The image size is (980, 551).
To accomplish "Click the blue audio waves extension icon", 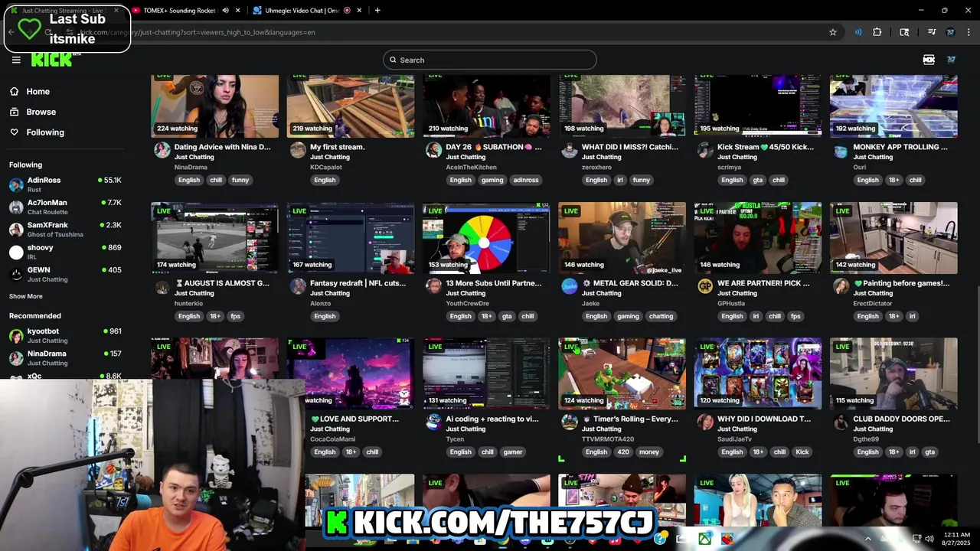I will pyautogui.click(x=858, y=32).
